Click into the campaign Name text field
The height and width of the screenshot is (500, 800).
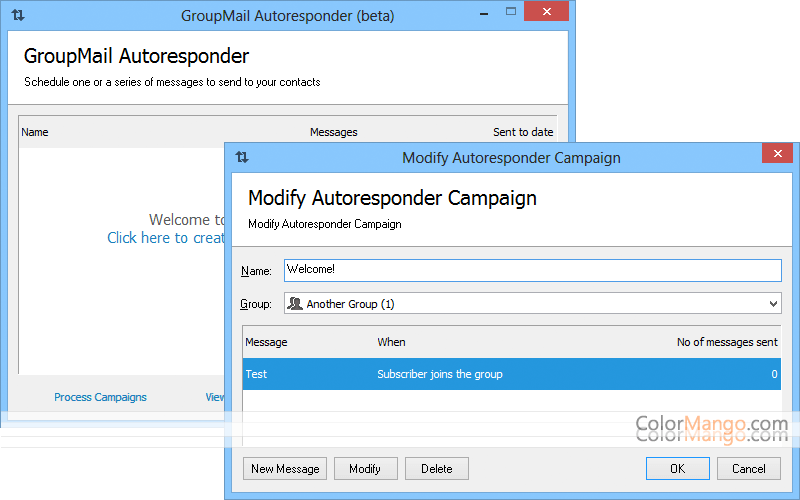click(530, 271)
